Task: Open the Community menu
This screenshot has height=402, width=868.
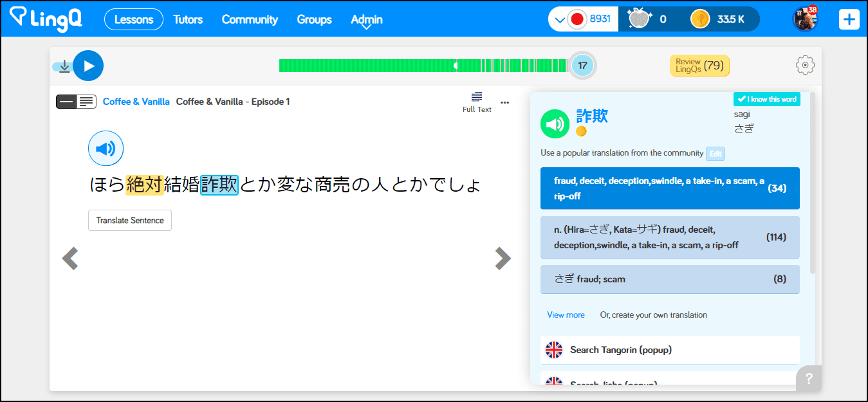Action: [250, 19]
